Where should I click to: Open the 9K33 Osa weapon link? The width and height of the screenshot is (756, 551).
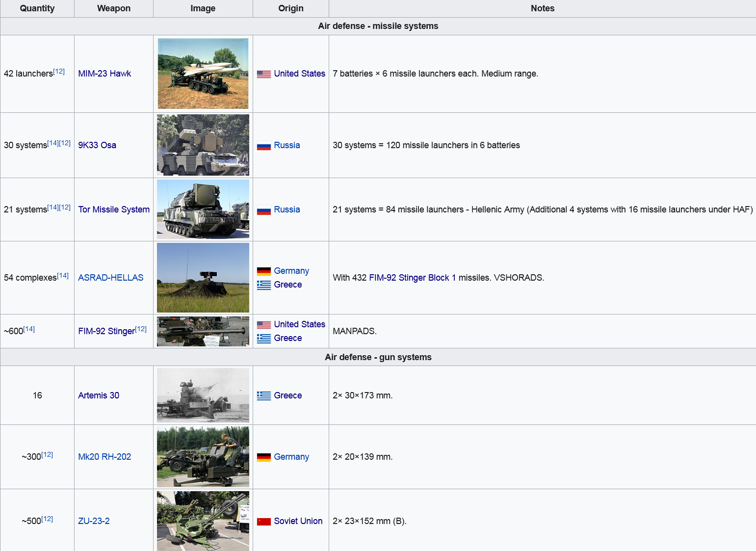(x=97, y=145)
